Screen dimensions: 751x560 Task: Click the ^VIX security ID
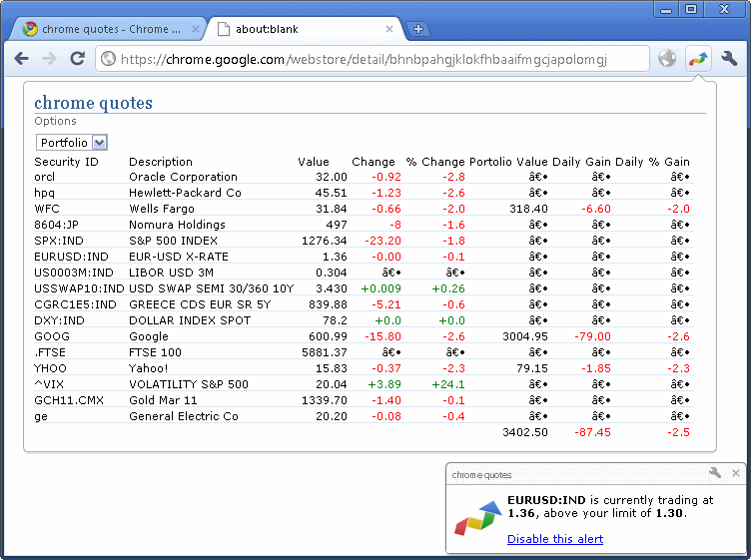click(x=49, y=384)
